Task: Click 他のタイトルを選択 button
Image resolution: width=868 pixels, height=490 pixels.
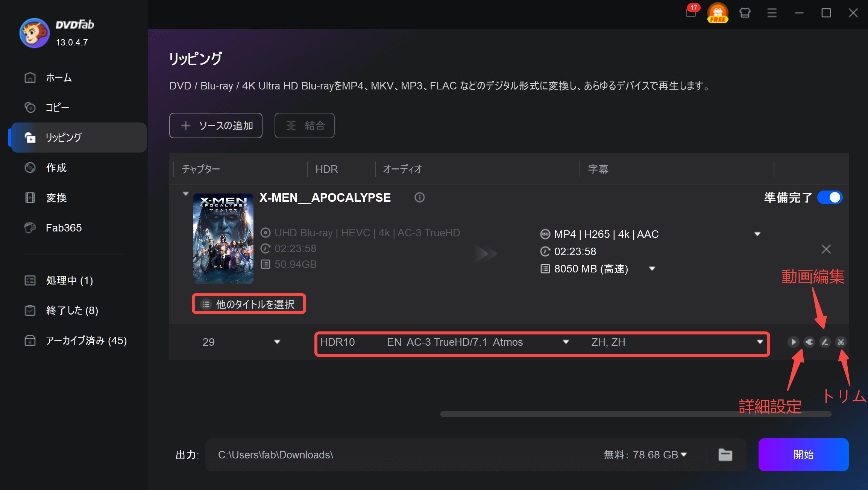Action: coord(249,304)
